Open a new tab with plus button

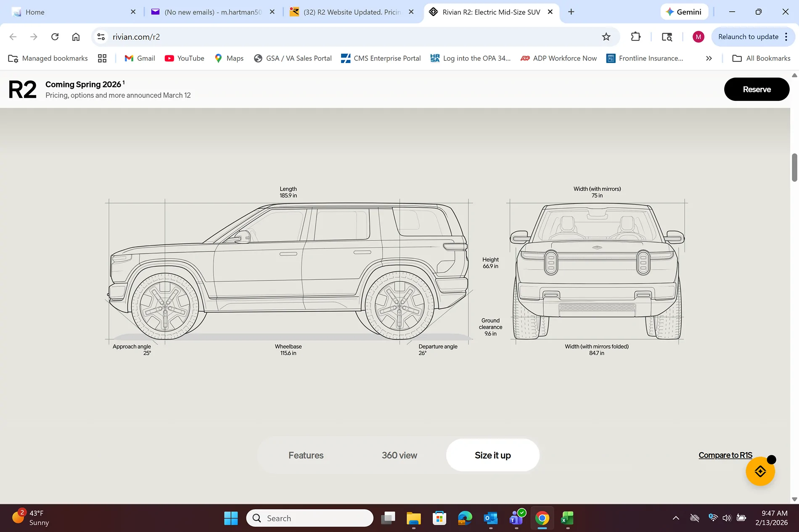coord(571,12)
